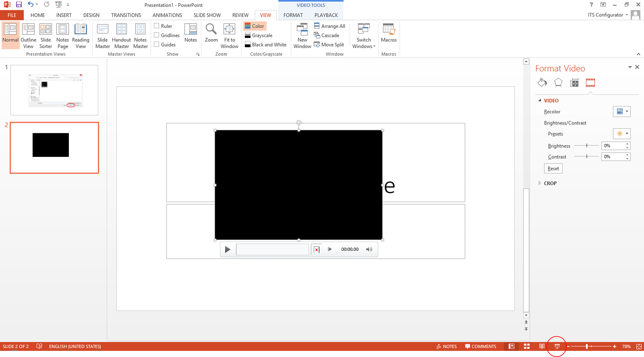This screenshot has height=357, width=644.
Task: Switch to the INSERT tab
Action: (64, 15)
